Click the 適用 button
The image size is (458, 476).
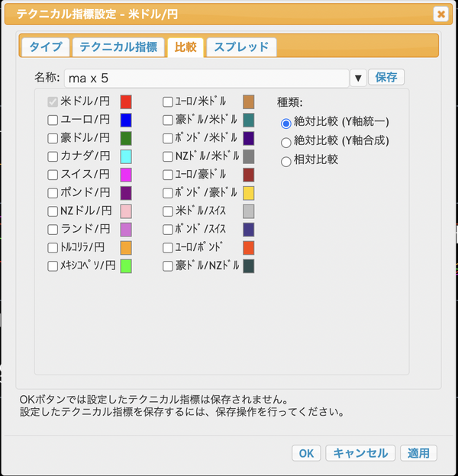click(x=418, y=453)
